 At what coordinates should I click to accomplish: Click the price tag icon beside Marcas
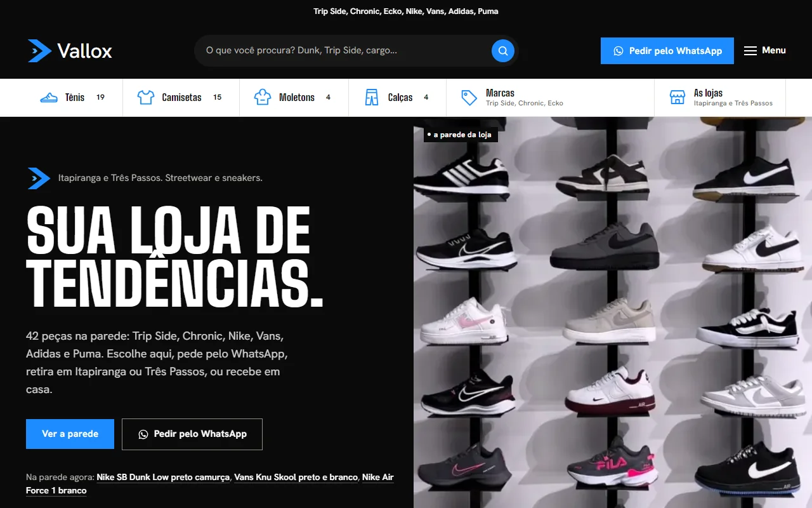coord(469,98)
